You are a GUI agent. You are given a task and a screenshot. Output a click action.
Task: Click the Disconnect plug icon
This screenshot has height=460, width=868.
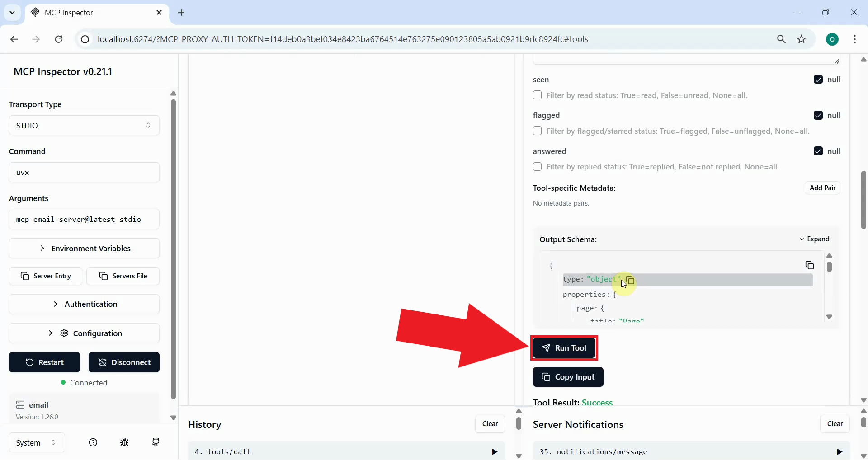tap(103, 362)
